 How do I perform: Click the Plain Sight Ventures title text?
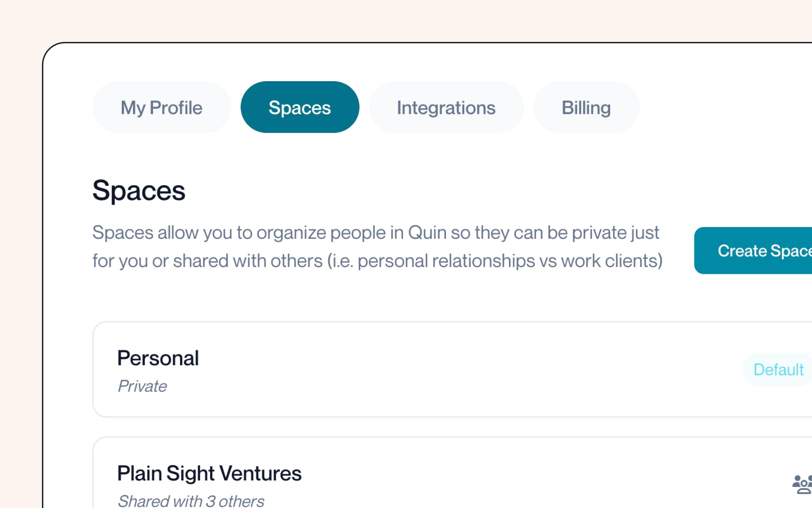[x=209, y=473]
